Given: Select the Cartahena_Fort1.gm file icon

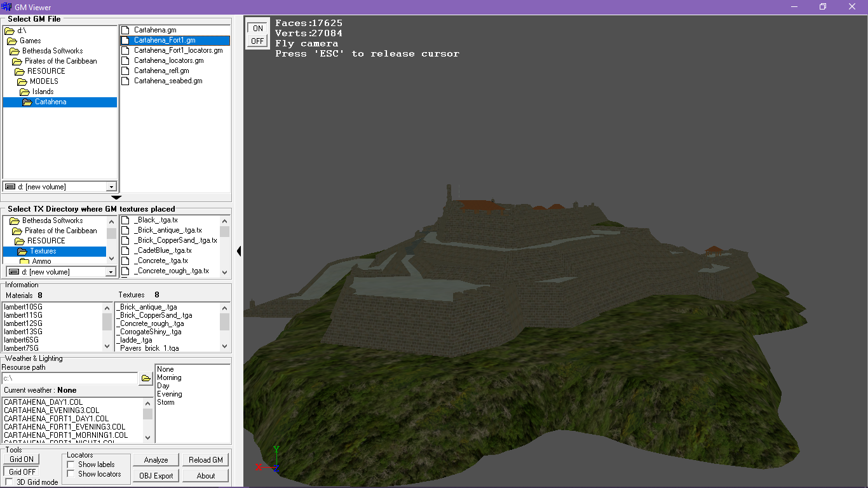Looking at the screenshot, I should click(x=125, y=40).
